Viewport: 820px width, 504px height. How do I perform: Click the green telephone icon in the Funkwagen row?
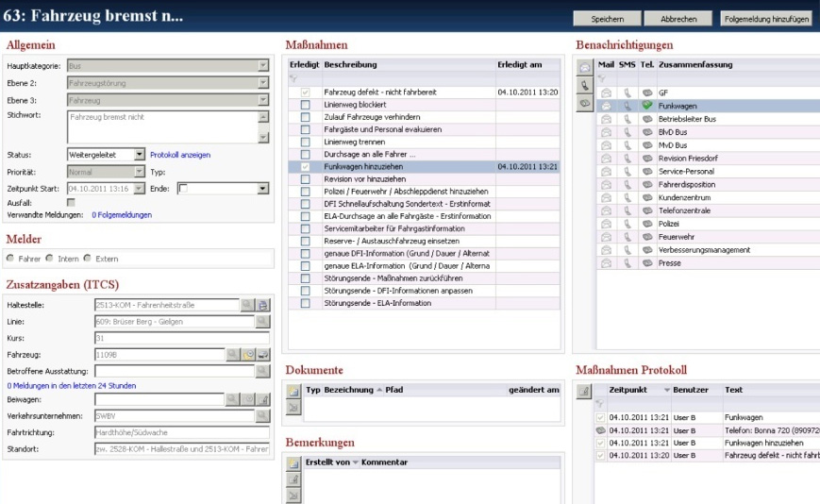(647, 106)
